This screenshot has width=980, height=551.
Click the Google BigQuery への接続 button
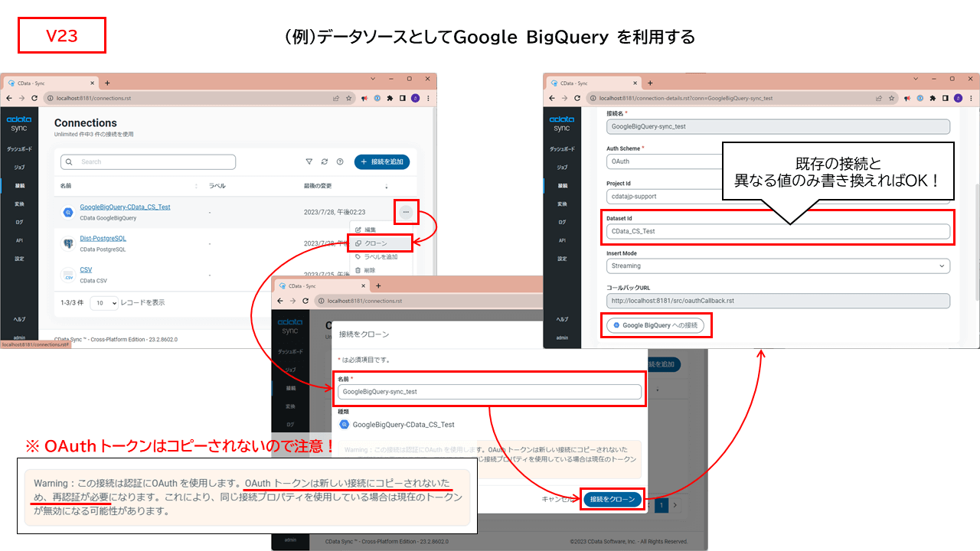tap(655, 325)
